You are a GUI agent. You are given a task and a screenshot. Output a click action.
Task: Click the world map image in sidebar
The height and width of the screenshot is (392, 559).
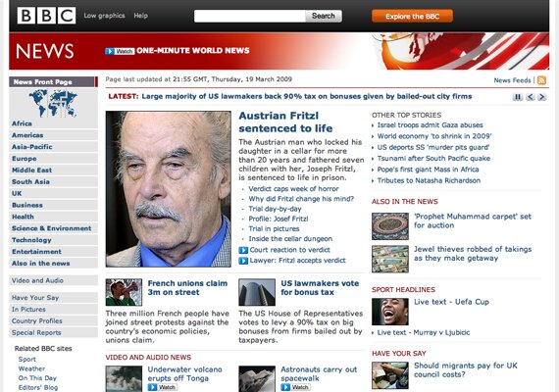(53, 103)
